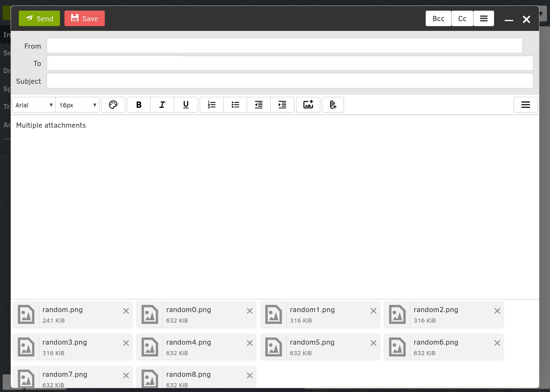Viewport: 550px width, 392px height.
Task: Select the random4.png file name
Action: (x=189, y=342)
